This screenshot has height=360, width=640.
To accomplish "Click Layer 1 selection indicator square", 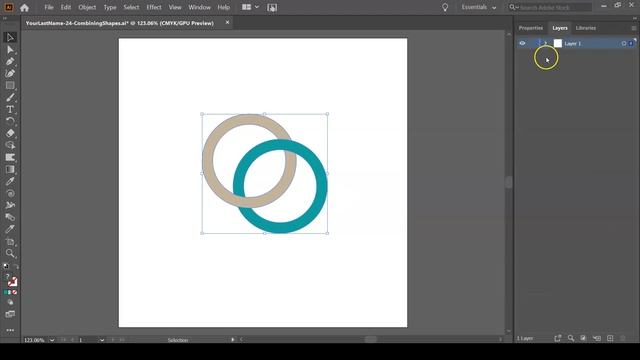I will click(x=631, y=43).
